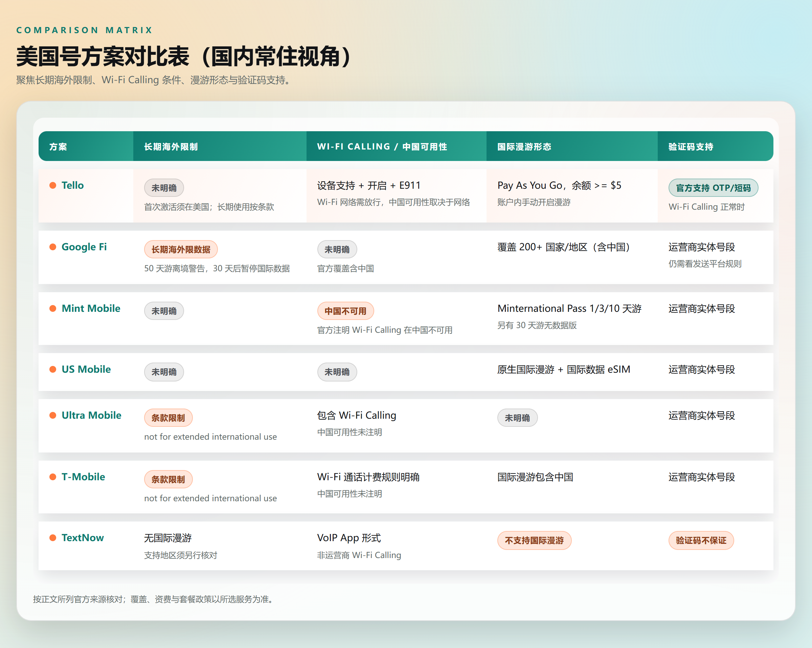The height and width of the screenshot is (648, 812).
Task: Select the Mint Mobile plan name
Action: click(x=91, y=308)
